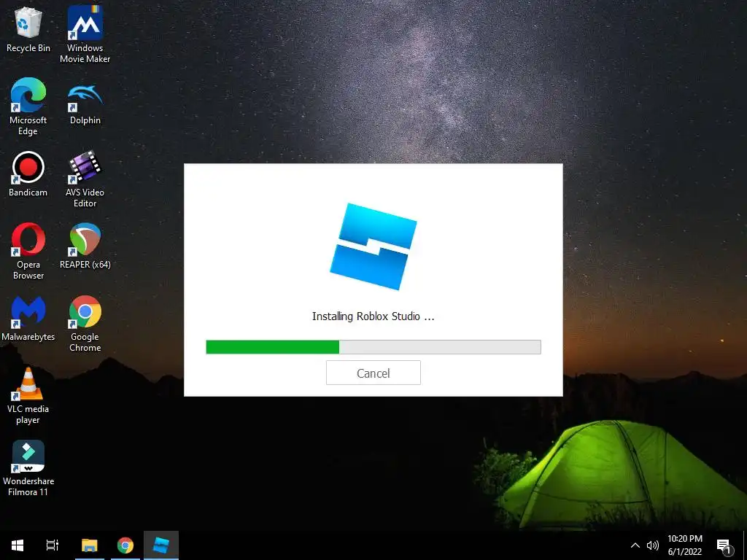The image size is (747, 560).
Task: Click the 'Installing Roblox Studio ...' status text
Action: [x=373, y=316]
